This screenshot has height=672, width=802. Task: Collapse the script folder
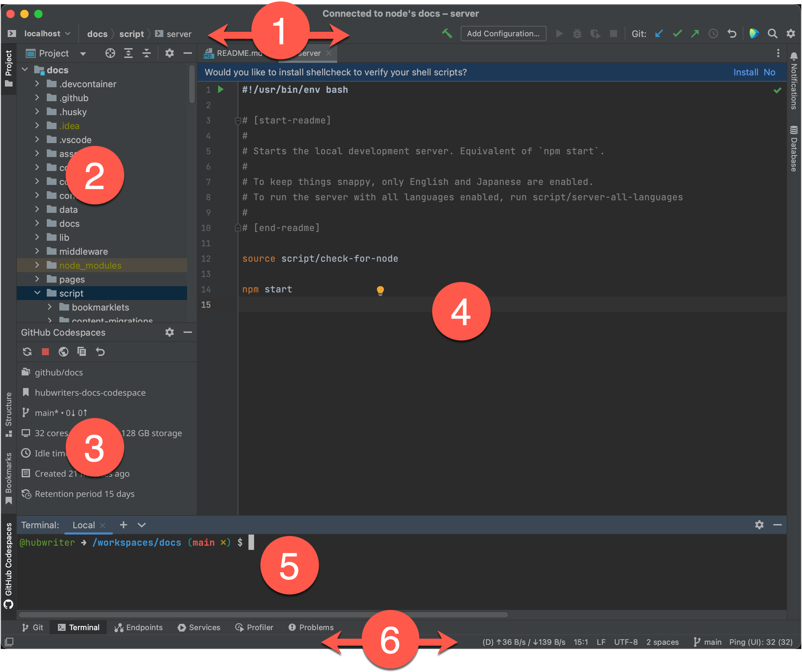coord(37,293)
